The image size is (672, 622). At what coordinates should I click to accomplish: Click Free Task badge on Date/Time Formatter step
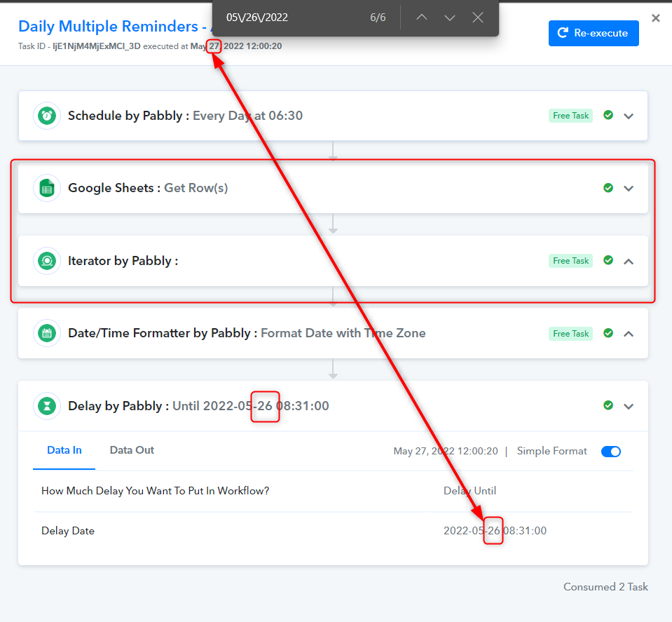[x=571, y=333]
